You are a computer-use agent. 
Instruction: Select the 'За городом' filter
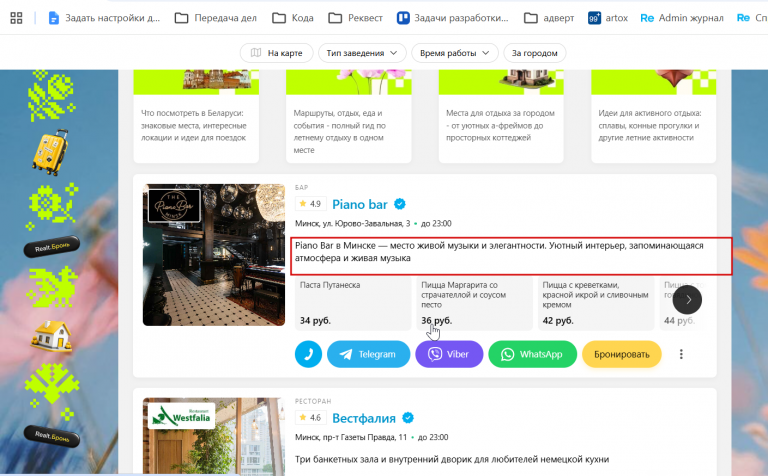534,53
